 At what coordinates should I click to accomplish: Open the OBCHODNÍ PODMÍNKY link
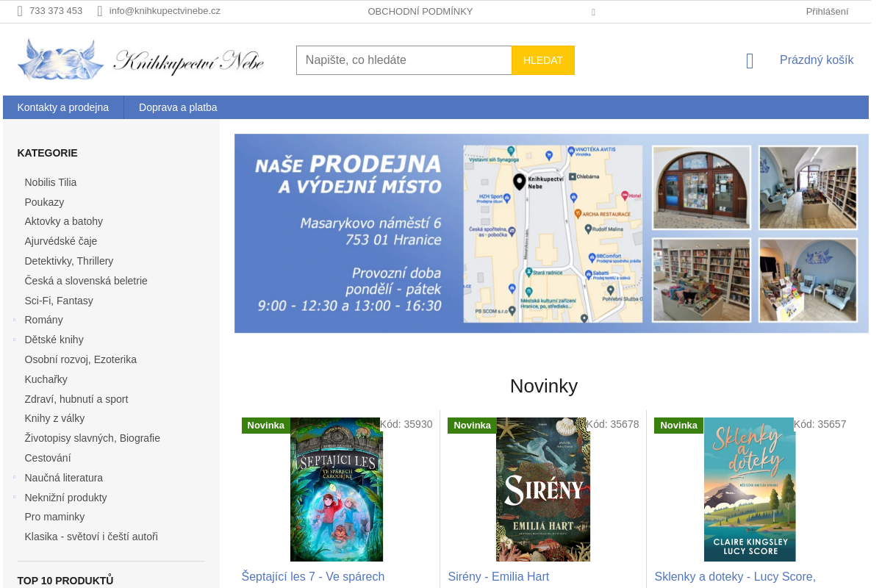pos(420,11)
